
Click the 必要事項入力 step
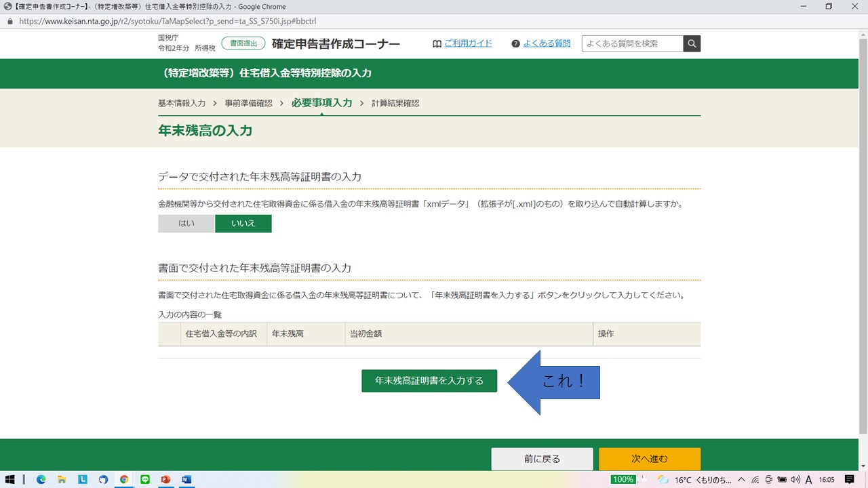(321, 103)
